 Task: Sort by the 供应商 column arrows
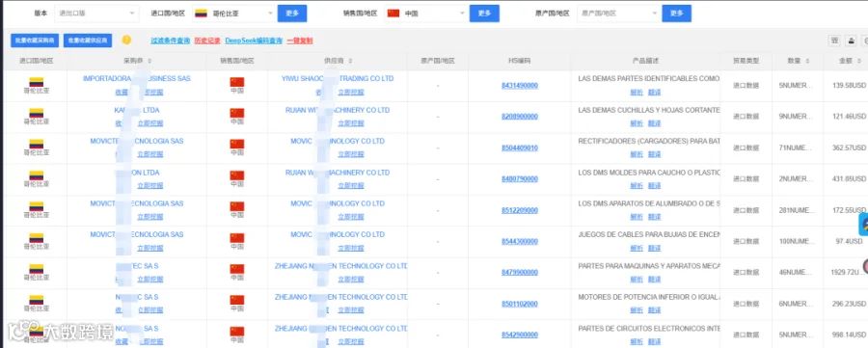tap(350, 61)
